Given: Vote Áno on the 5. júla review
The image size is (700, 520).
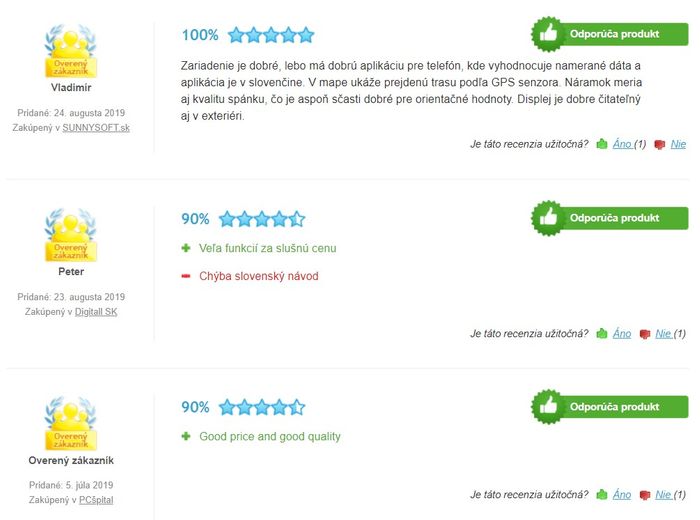Looking at the screenshot, I should click(x=622, y=494).
